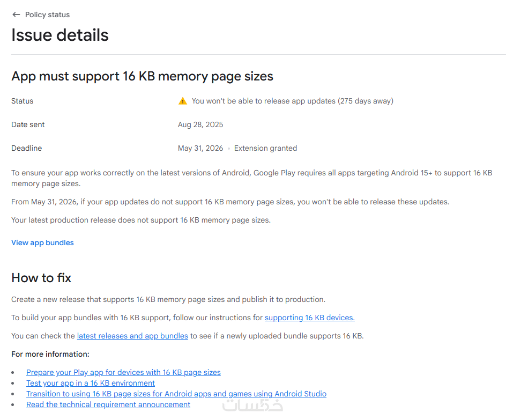This screenshot has width=506, height=420.
Task: Click the back arrow icon
Action: point(16,14)
